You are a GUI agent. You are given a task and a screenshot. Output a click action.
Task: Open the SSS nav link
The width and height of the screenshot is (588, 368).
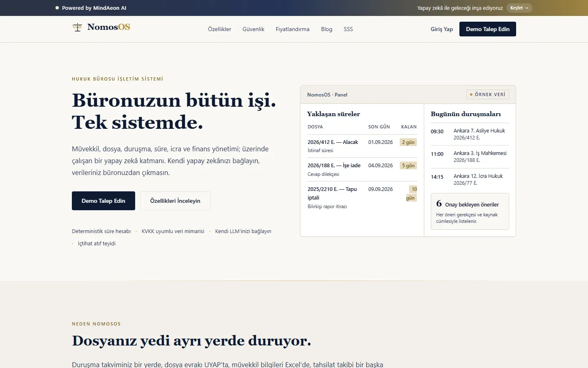348,29
